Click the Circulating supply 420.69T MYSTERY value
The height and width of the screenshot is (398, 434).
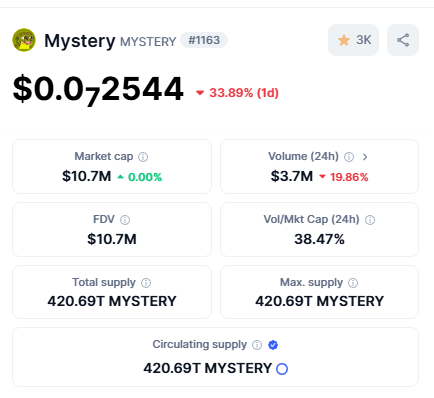click(x=208, y=368)
